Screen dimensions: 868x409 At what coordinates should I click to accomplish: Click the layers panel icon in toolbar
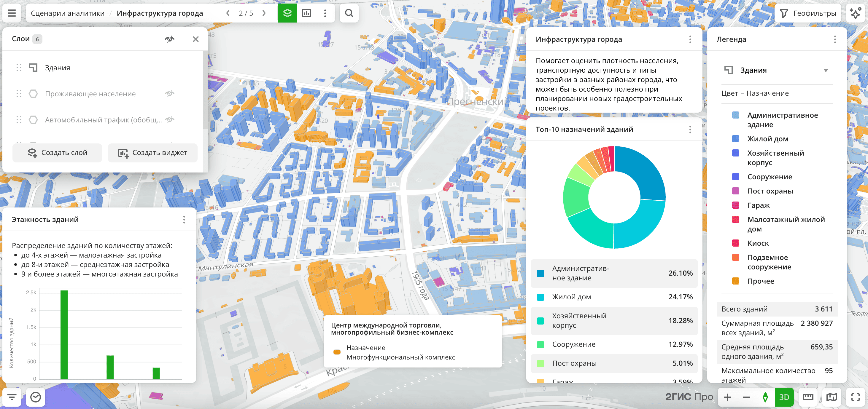[x=287, y=13]
